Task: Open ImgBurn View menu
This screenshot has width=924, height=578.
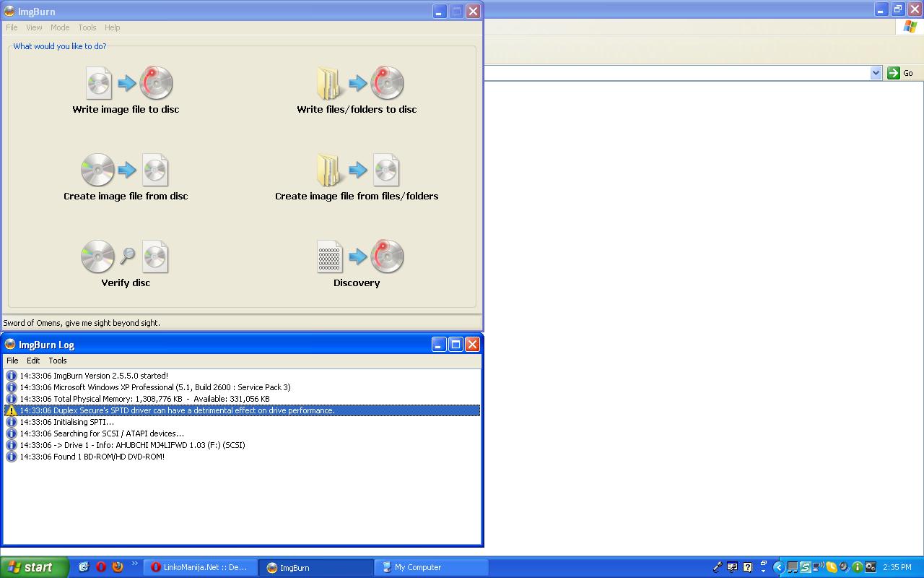Action: coord(34,27)
